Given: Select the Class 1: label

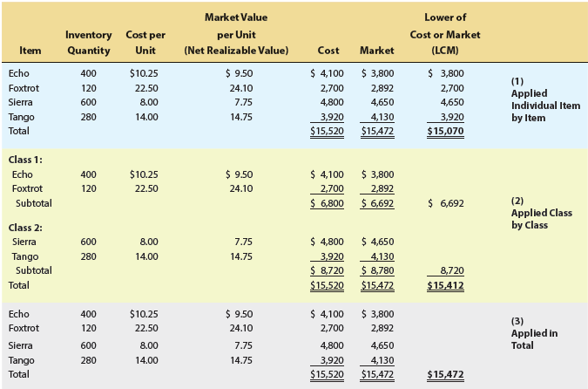Looking at the screenshot, I should [25, 160].
